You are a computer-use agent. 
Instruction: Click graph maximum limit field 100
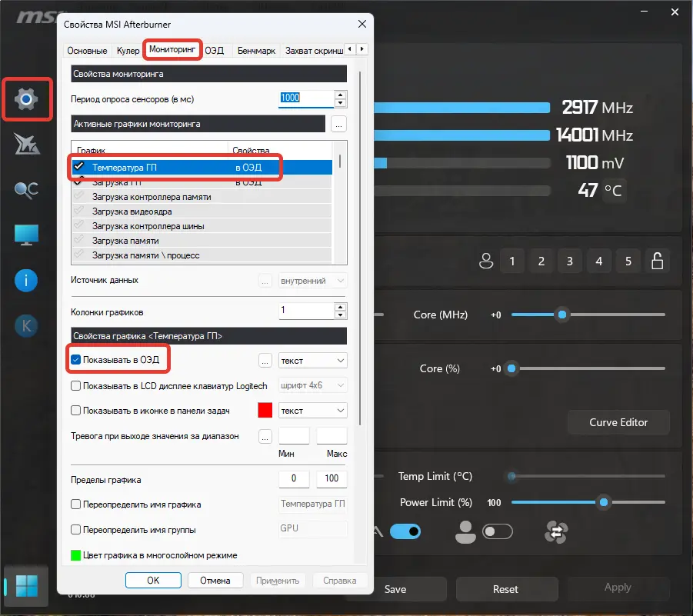click(x=332, y=478)
